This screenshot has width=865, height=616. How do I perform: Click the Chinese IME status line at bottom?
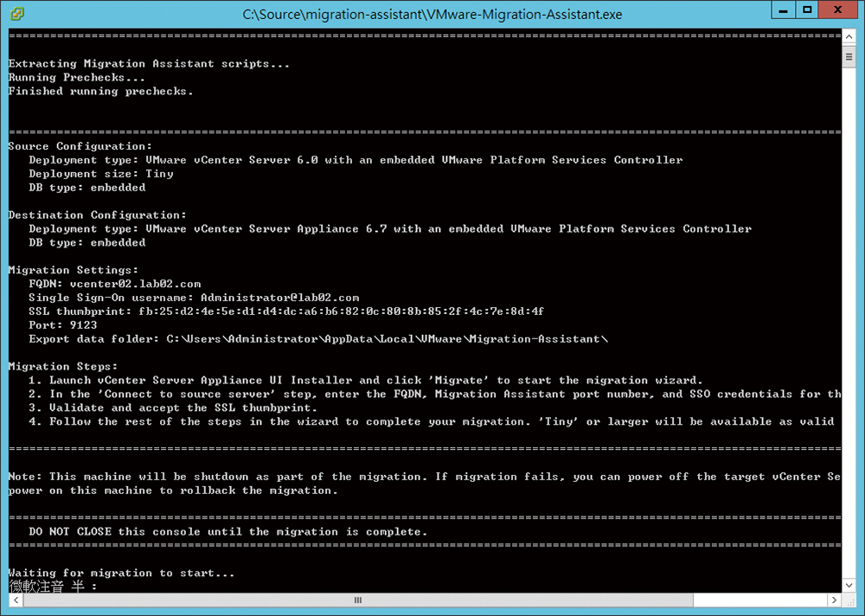53,587
